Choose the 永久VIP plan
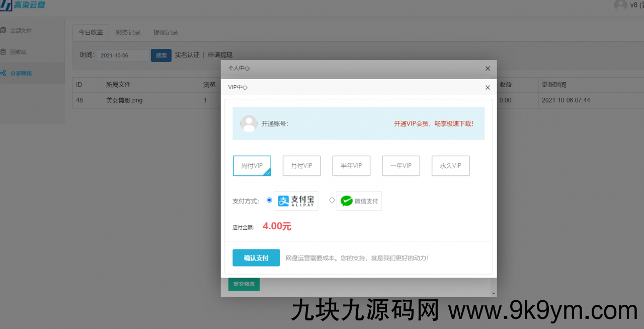The height and width of the screenshot is (329, 644). 450,166
